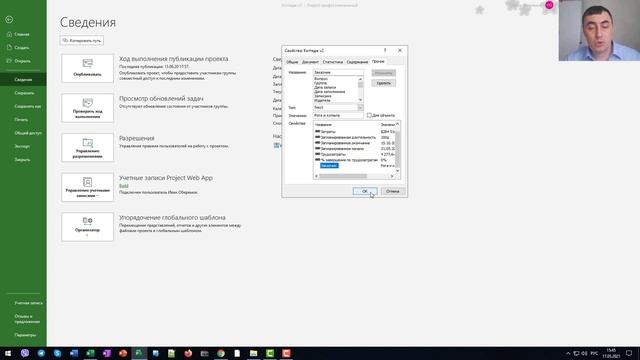The height and width of the screenshot is (360, 640).
Task: Open the Организатор tile
Action: (x=87, y=227)
